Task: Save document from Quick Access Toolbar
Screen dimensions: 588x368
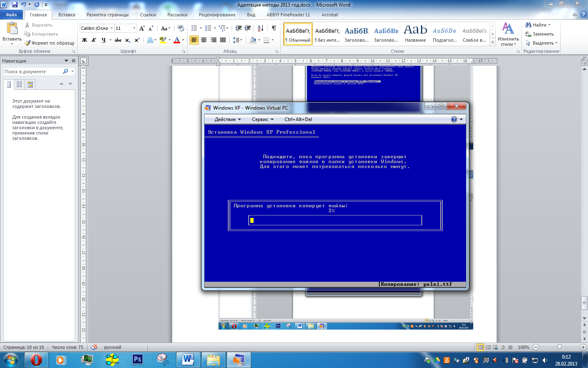Action: pos(15,4)
